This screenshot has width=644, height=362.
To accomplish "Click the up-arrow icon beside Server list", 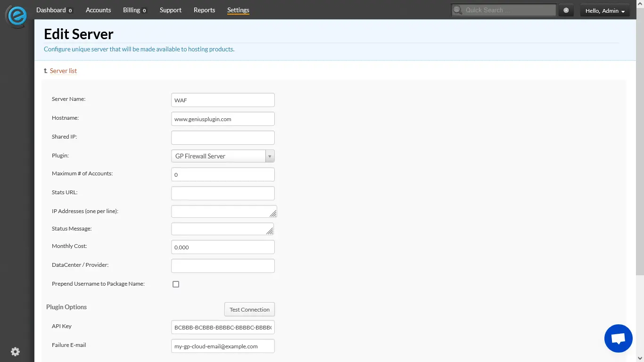I will (45, 71).
